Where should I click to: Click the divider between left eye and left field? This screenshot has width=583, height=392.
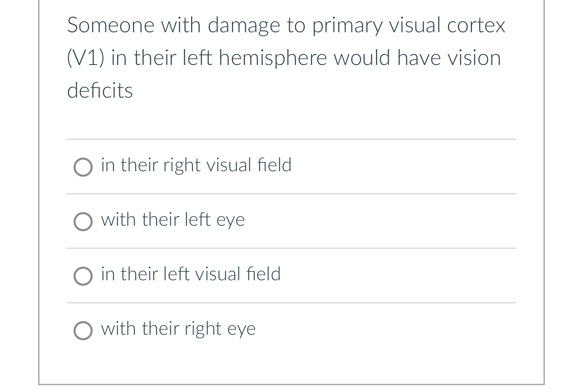tap(291, 248)
